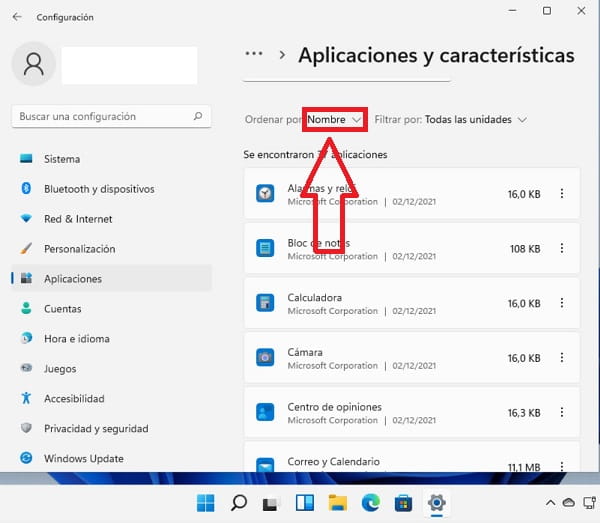Image resolution: width=600 pixels, height=523 pixels.
Task: Click the Centro de opiniones app icon
Action: point(265,412)
